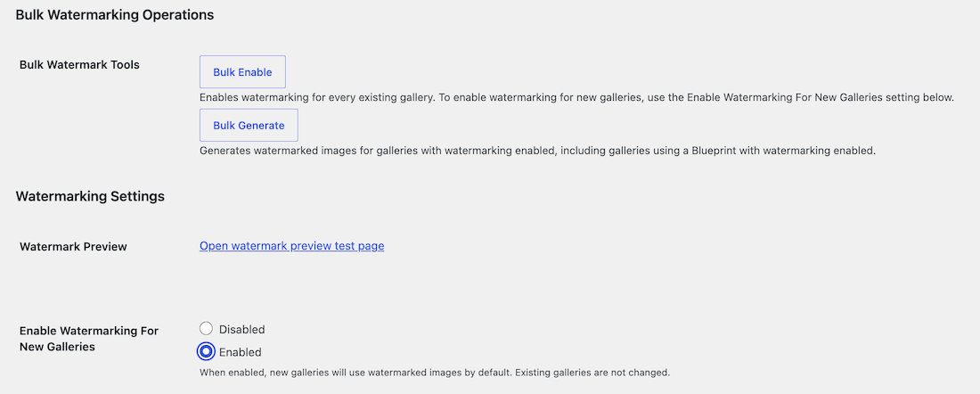Screen dimensions: 980x394
Task: Click 'with watermarking enabled.' at description end
Action: coord(809,151)
